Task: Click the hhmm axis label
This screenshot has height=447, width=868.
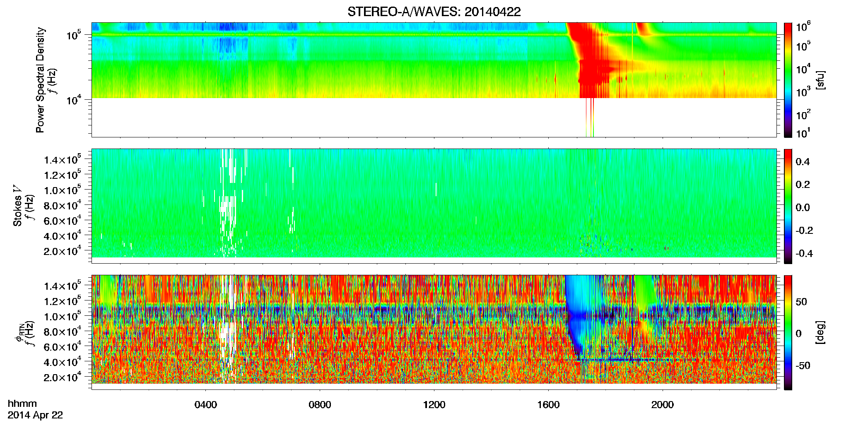Action: (x=22, y=404)
